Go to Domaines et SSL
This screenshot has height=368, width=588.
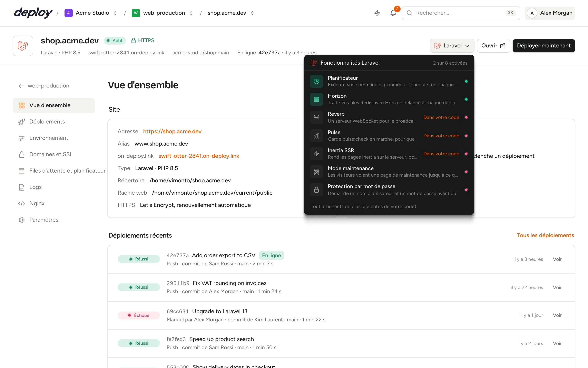(x=54, y=154)
